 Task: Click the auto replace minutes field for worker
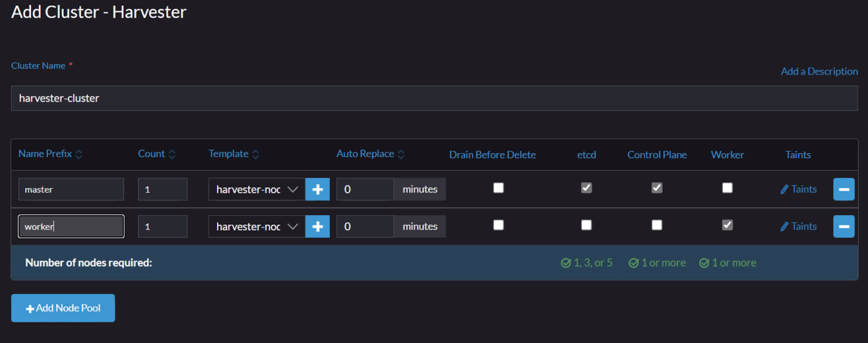pos(365,226)
